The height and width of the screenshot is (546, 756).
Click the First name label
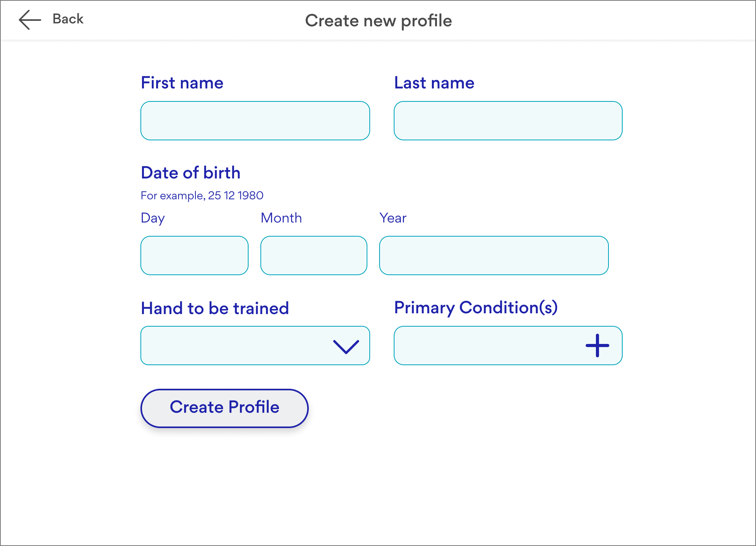(182, 83)
